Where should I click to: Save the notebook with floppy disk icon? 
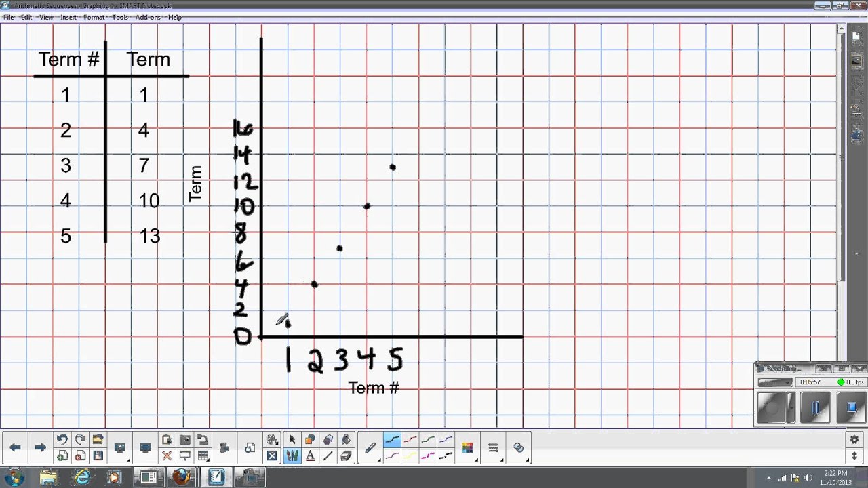[x=98, y=455]
